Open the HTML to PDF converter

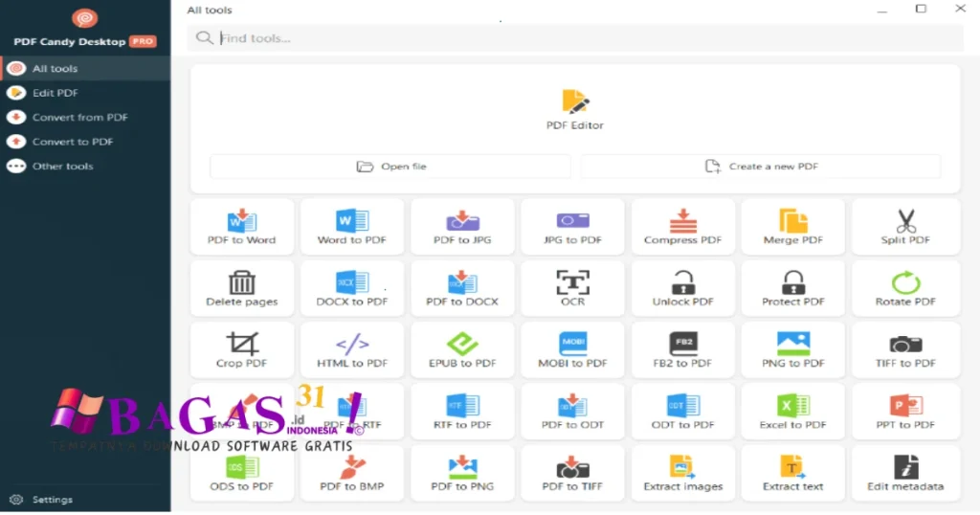[x=352, y=350]
